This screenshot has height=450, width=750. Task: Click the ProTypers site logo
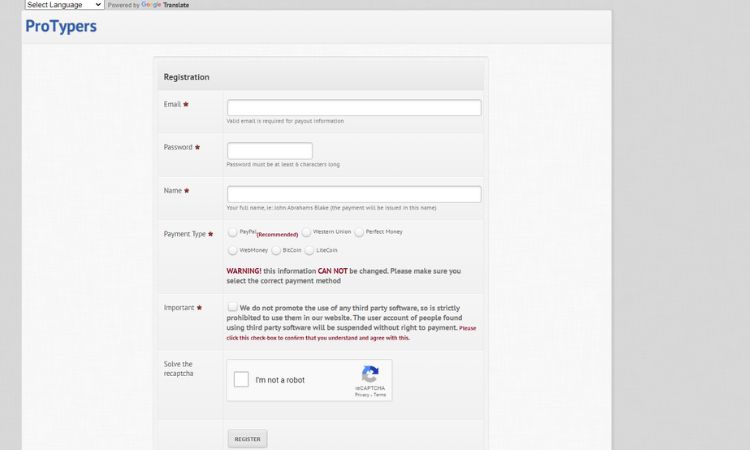click(61, 26)
